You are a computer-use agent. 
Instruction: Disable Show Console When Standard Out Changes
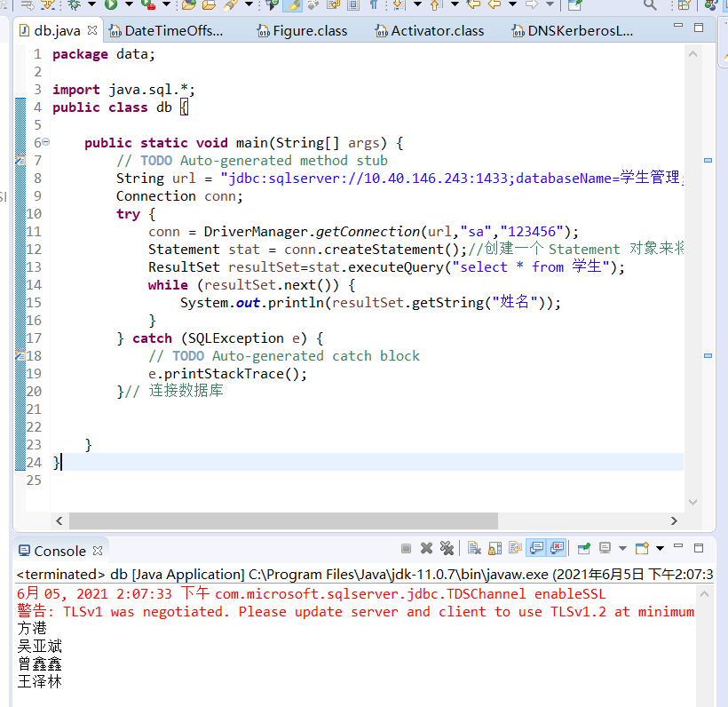click(x=534, y=548)
